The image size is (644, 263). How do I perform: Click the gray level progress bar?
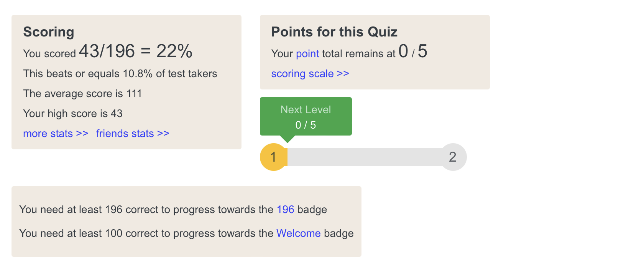364,157
